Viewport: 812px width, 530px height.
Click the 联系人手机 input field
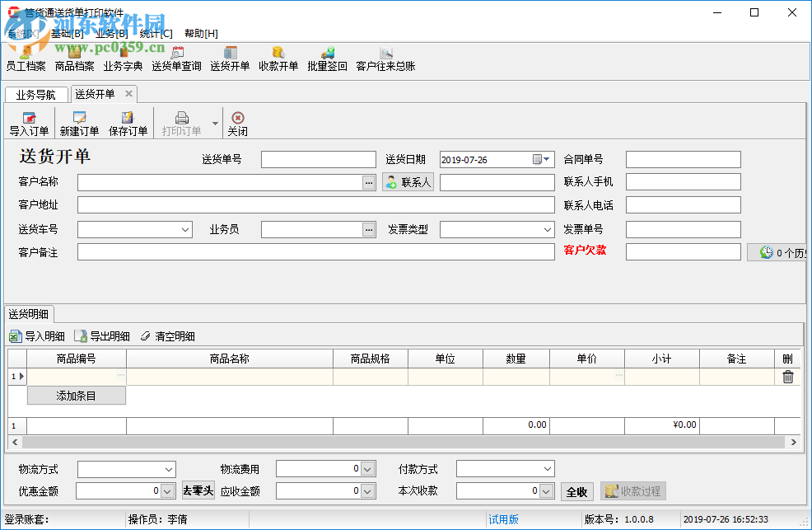[x=683, y=182]
